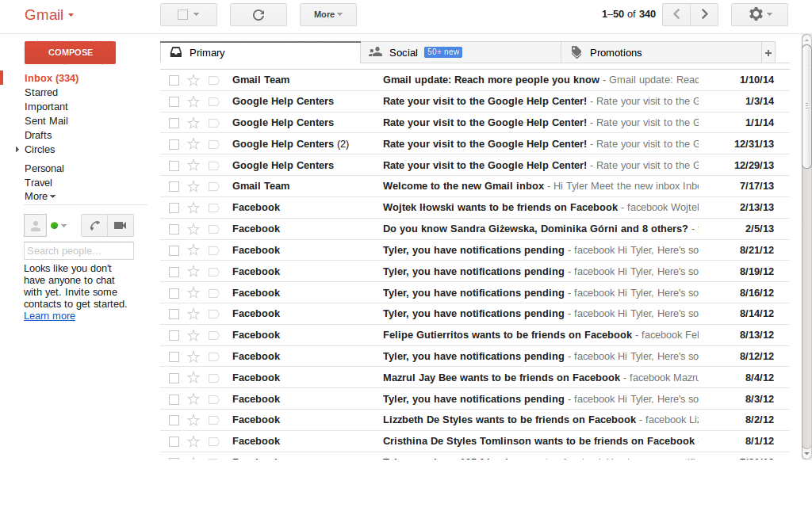
Task: Star the Gmail Team 1/10/14 email
Action: (193, 80)
